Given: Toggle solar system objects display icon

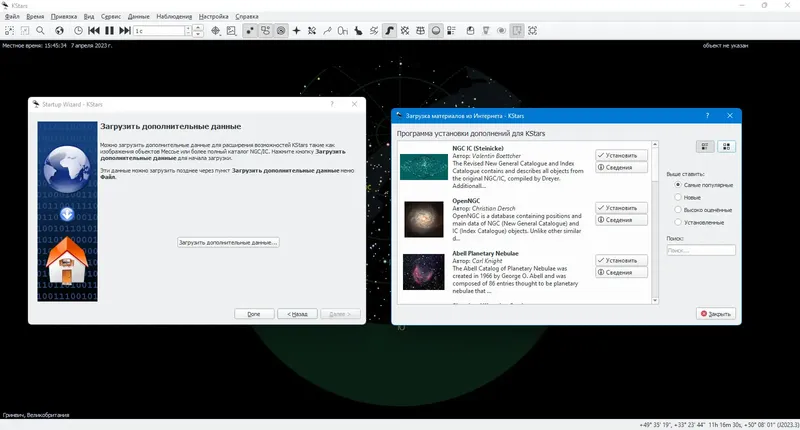Looking at the screenshot, I should point(281,31).
